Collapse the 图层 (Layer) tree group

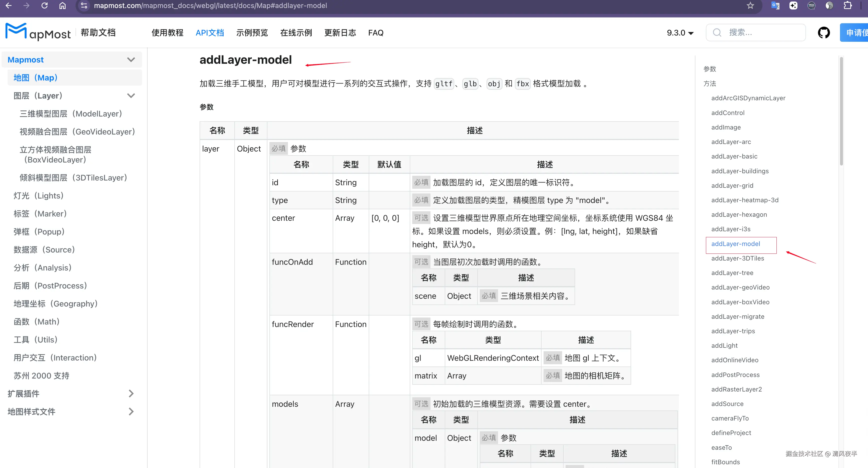point(131,95)
